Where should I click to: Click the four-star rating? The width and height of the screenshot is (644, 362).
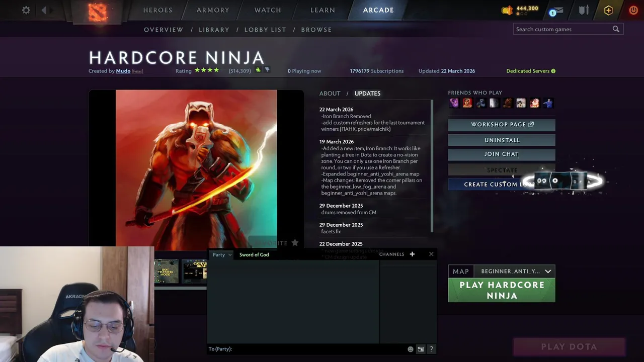[x=207, y=70]
